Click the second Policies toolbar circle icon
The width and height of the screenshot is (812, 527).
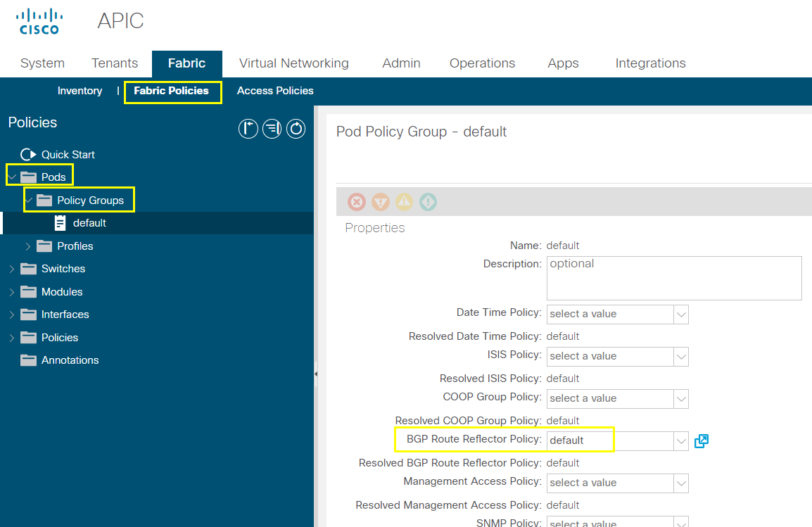272,128
